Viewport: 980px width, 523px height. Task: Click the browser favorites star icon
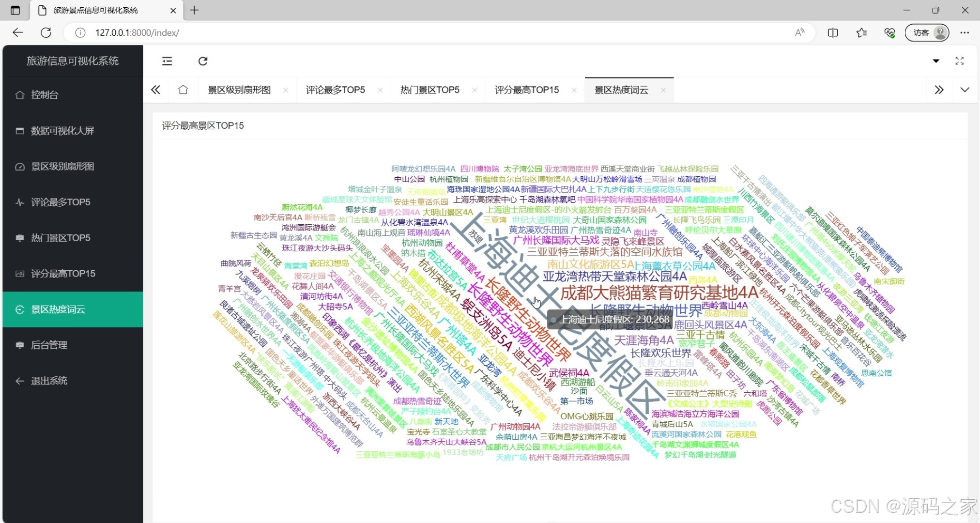pyautogui.click(x=861, y=32)
